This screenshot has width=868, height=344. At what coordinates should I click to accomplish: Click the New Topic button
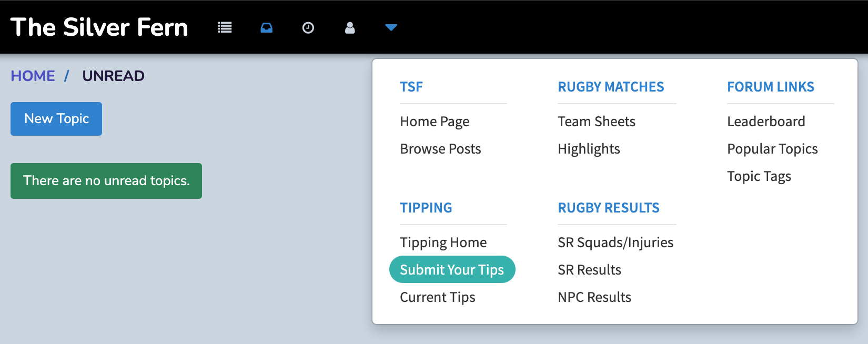[56, 119]
